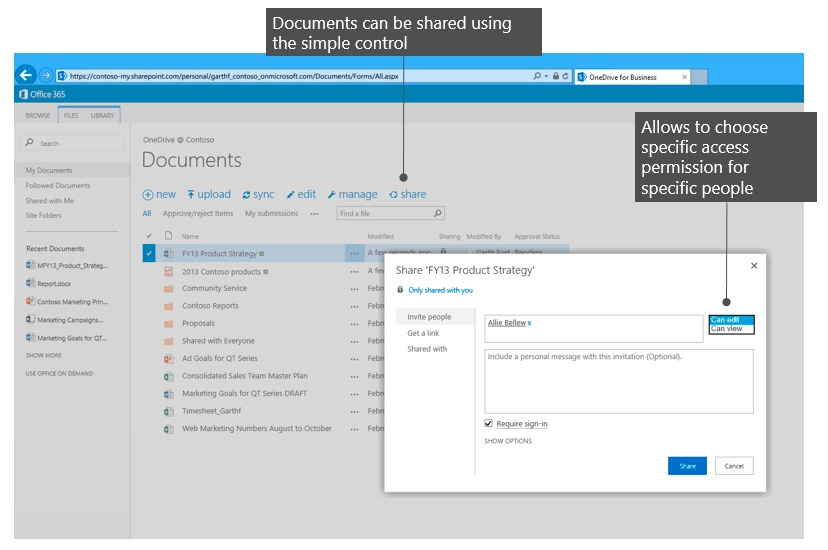The width and height of the screenshot is (828, 550).
Task: Select Shared with in Share dialog
Action: [427, 349]
